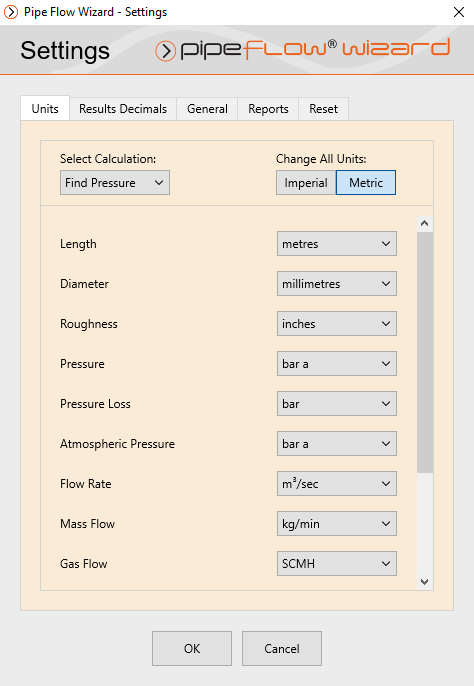This screenshot has height=686, width=474.
Task: Open the Atmospheric Pressure units dropdown
Action: (337, 444)
